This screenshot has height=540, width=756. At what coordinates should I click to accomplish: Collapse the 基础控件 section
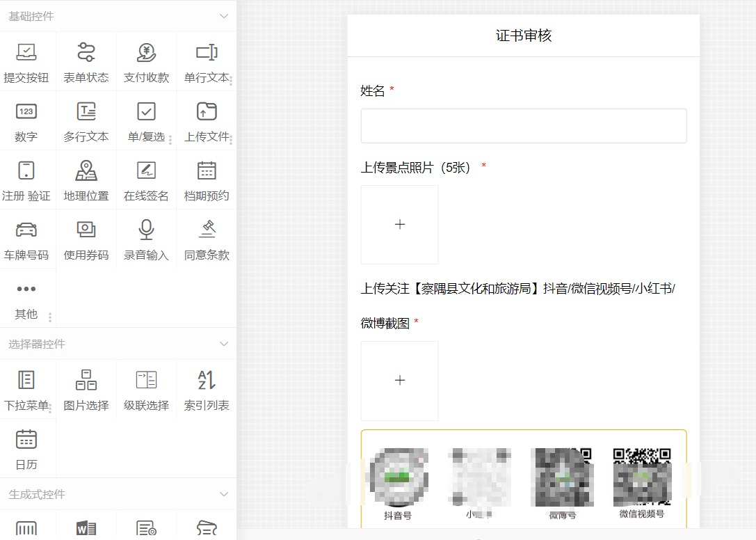click(x=224, y=16)
